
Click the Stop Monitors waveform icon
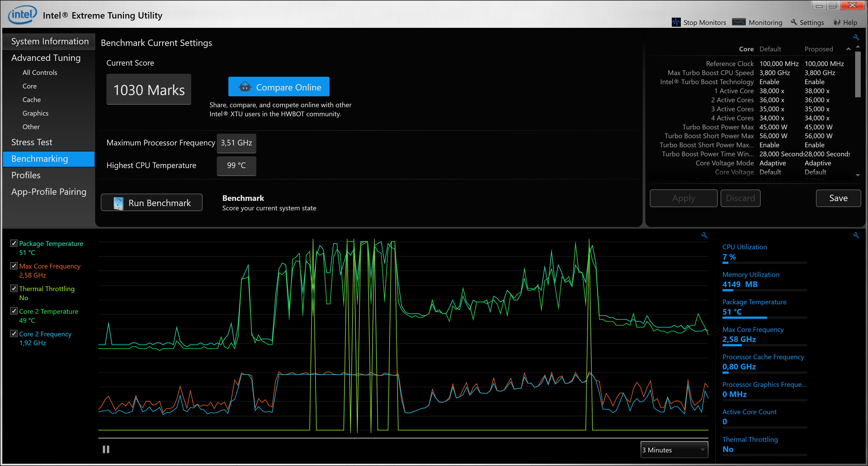676,22
